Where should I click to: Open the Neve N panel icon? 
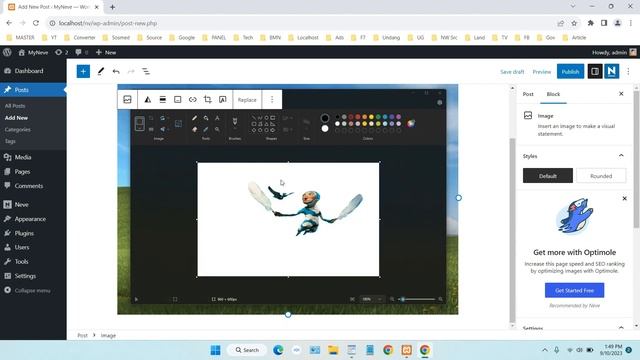[x=611, y=71]
